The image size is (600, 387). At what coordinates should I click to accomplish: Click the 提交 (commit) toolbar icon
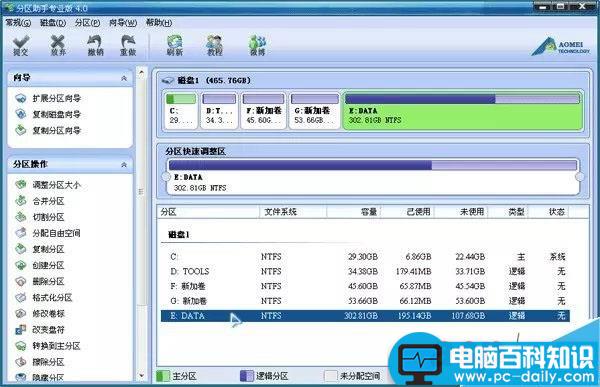pos(21,46)
